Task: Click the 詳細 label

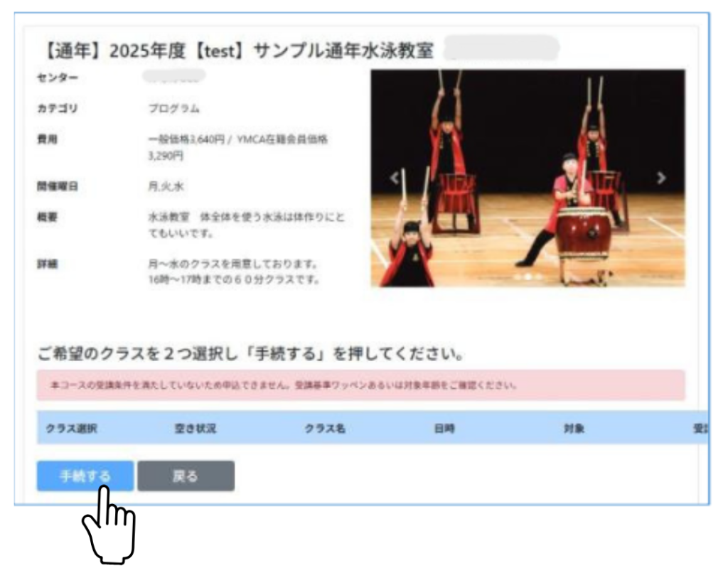Action: pos(48,264)
